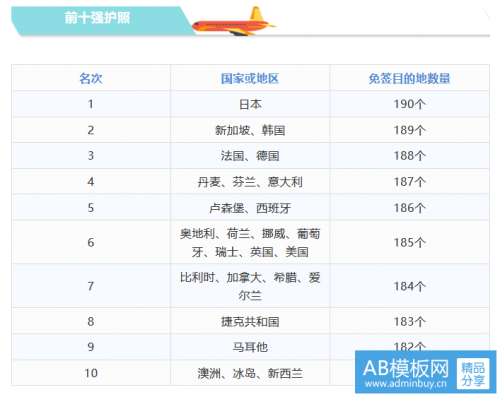Image resolution: width=500 pixels, height=397 pixels.
Task: Click the 卢森堡、西班牙 cell
Action: tap(250, 208)
